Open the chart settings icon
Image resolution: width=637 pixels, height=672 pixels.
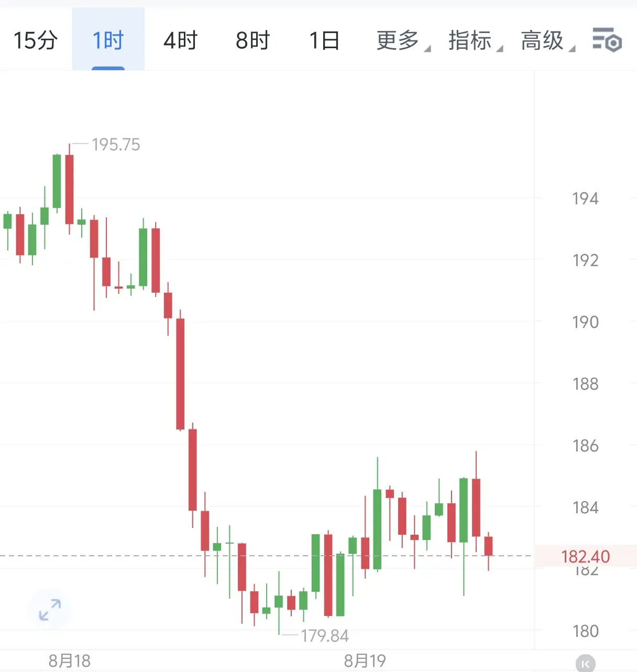607,40
